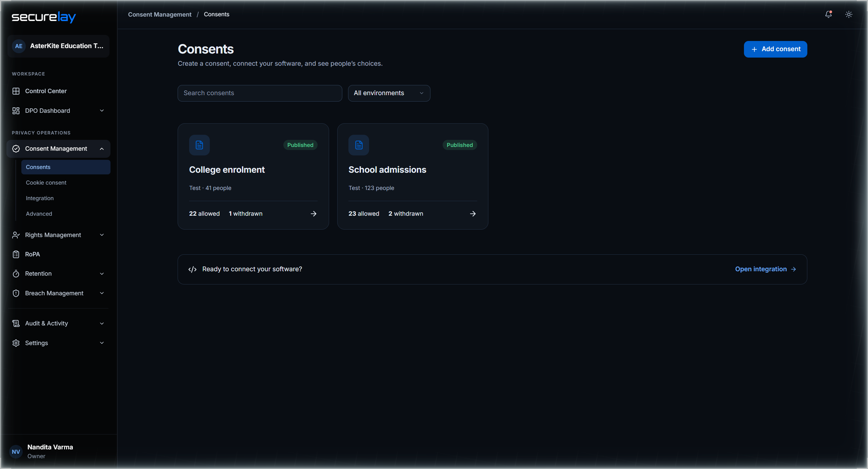This screenshot has width=868, height=469.
Task: Expand the DPO Dashboard chevron
Action: click(102, 111)
